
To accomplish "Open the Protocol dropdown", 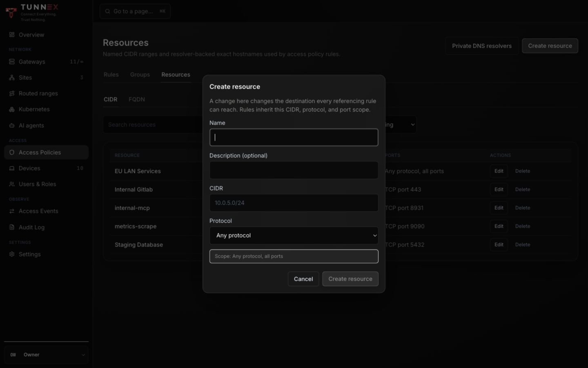I will pyautogui.click(x=294, y=236).
